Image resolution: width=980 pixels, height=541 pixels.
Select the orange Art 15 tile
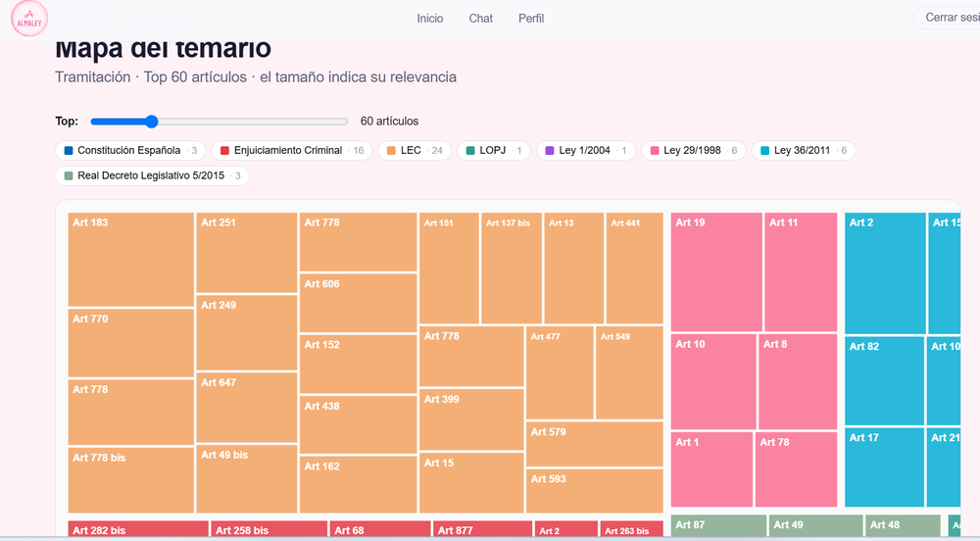[x=471, y=482]
